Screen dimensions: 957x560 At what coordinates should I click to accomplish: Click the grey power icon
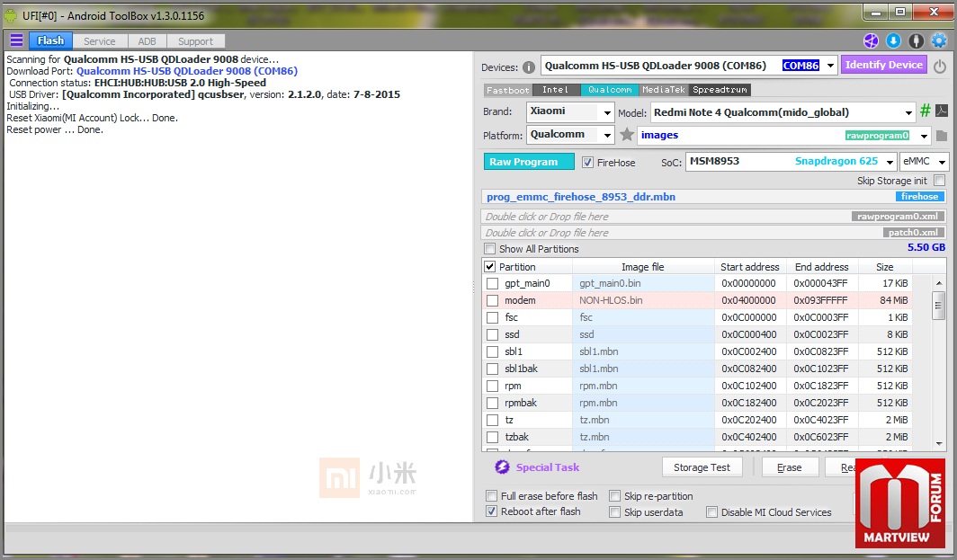coord(940,66)
